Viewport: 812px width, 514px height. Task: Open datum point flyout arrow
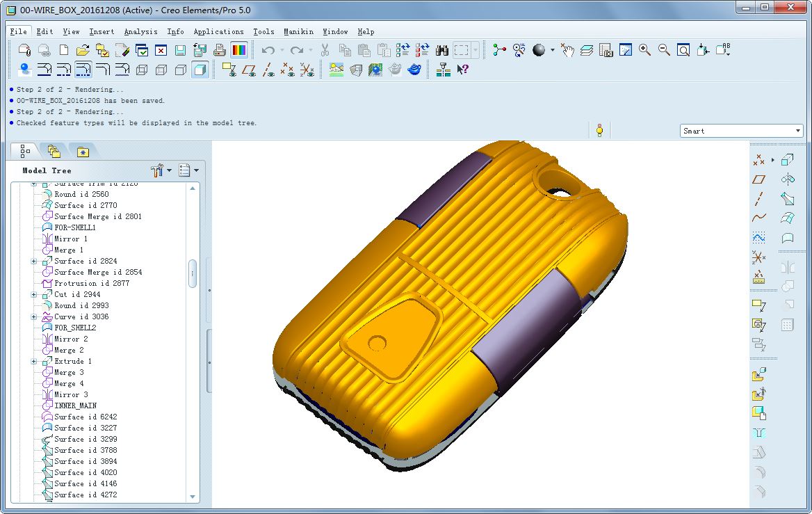(772, 160)
